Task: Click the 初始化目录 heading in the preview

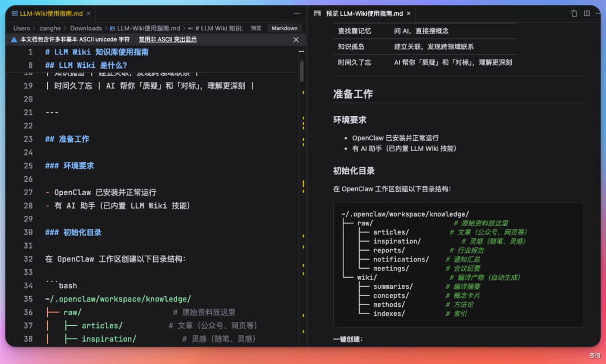Action: (354, 171)
